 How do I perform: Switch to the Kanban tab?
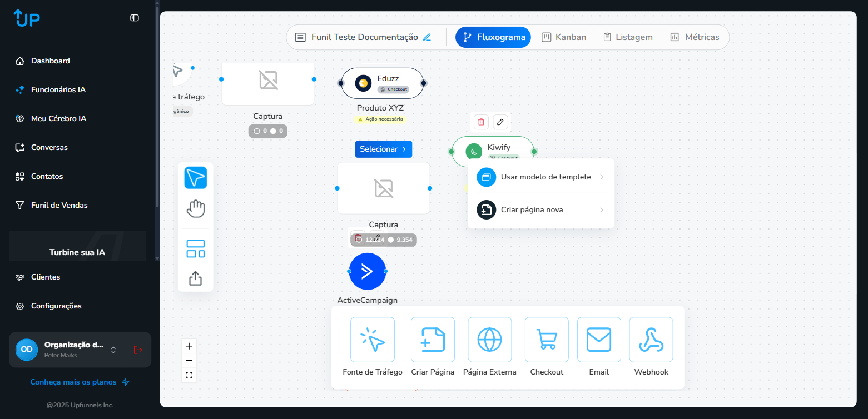point(564,37)
